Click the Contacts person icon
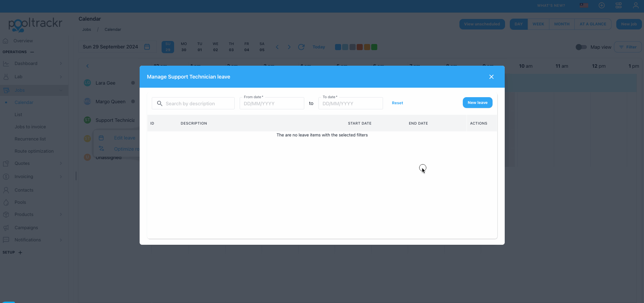 click(6, 190)
